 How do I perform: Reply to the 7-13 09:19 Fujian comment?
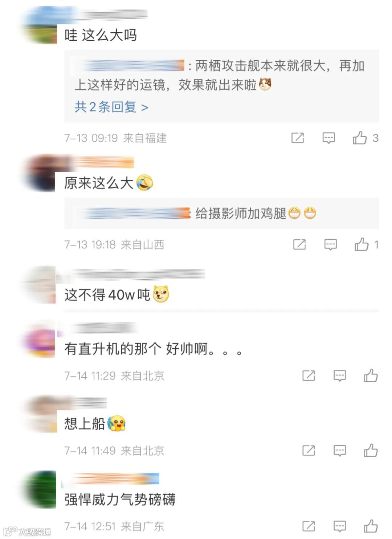329,138
